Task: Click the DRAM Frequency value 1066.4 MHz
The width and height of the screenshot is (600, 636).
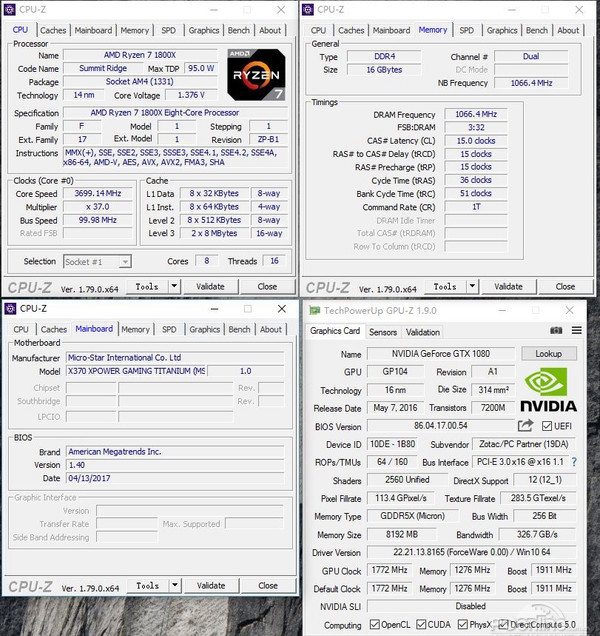Action: coord(476,114)
